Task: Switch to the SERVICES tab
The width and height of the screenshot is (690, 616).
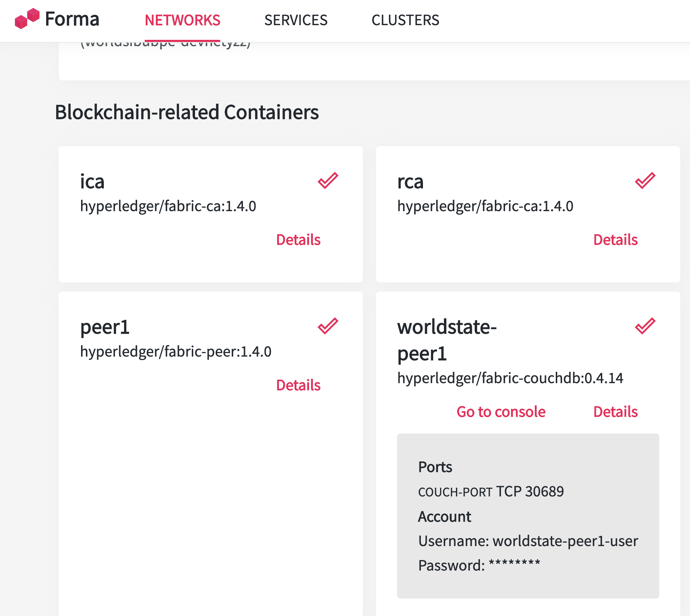Action: tap(296, 20)
